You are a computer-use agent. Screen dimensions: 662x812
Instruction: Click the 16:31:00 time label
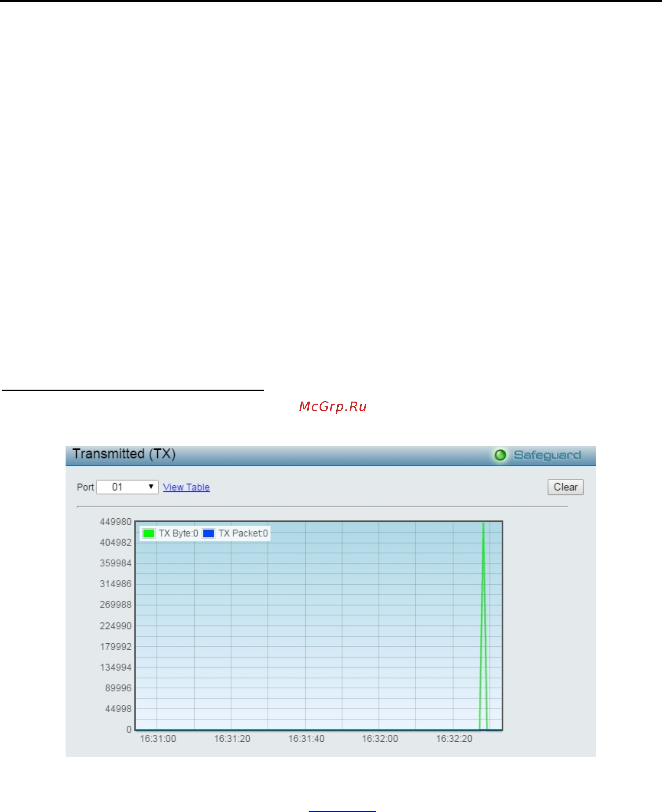point(158,739)
